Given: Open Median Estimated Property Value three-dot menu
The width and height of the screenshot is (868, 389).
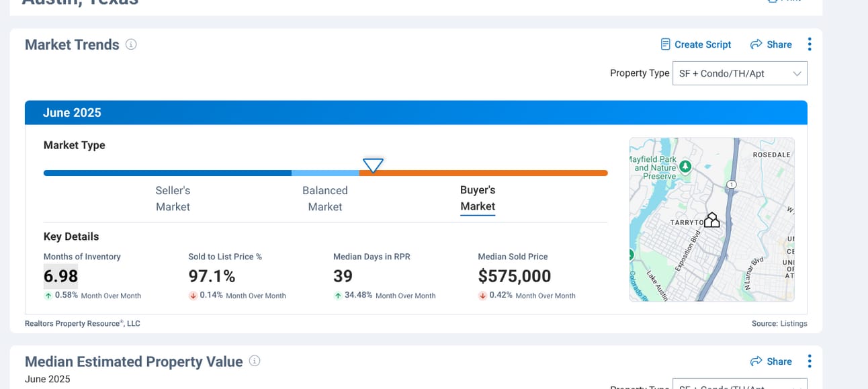Looking at the screenshot, I should 809,361.
